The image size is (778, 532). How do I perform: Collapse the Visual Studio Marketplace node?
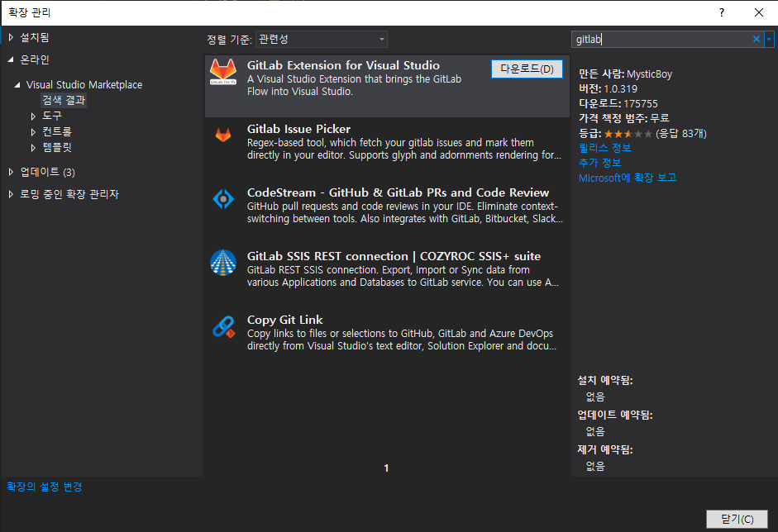click(x=17, y=85)
